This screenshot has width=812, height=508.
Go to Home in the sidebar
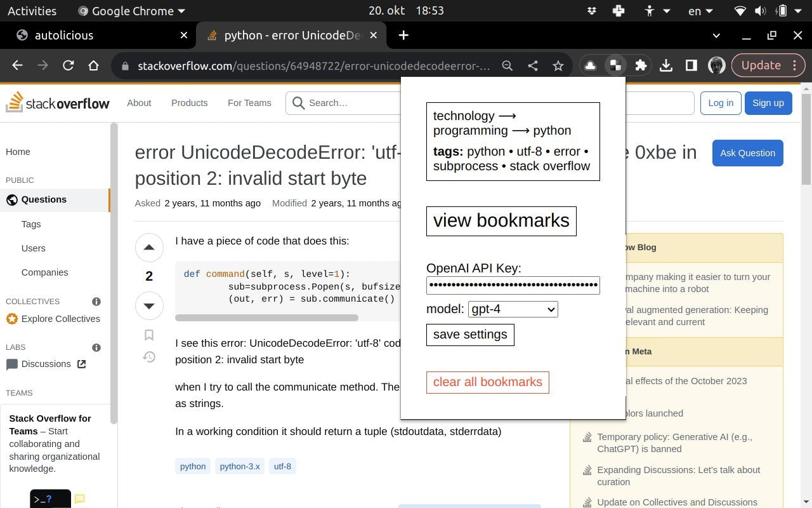18,152
